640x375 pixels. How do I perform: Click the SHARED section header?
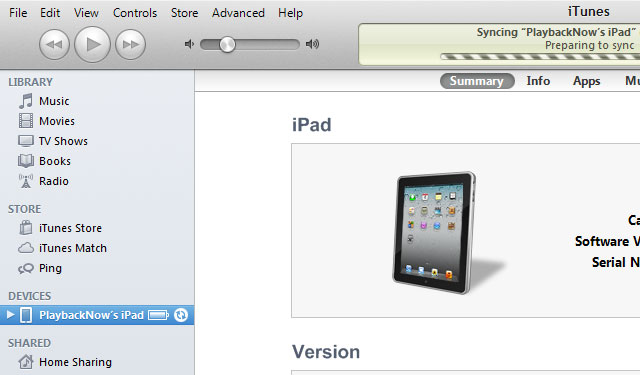coord(29,343)
